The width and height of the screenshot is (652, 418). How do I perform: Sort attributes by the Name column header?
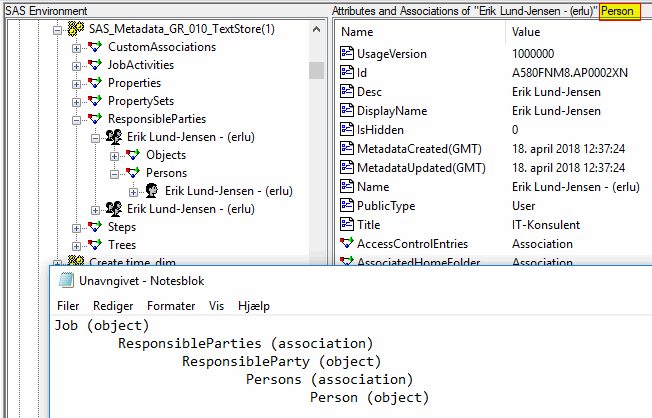click(357, 32)
